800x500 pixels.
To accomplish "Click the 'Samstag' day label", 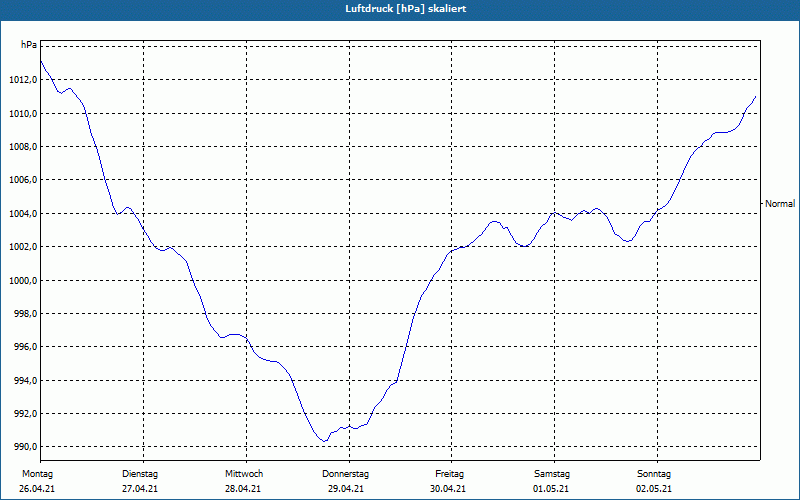I will [x=552, y=474].
